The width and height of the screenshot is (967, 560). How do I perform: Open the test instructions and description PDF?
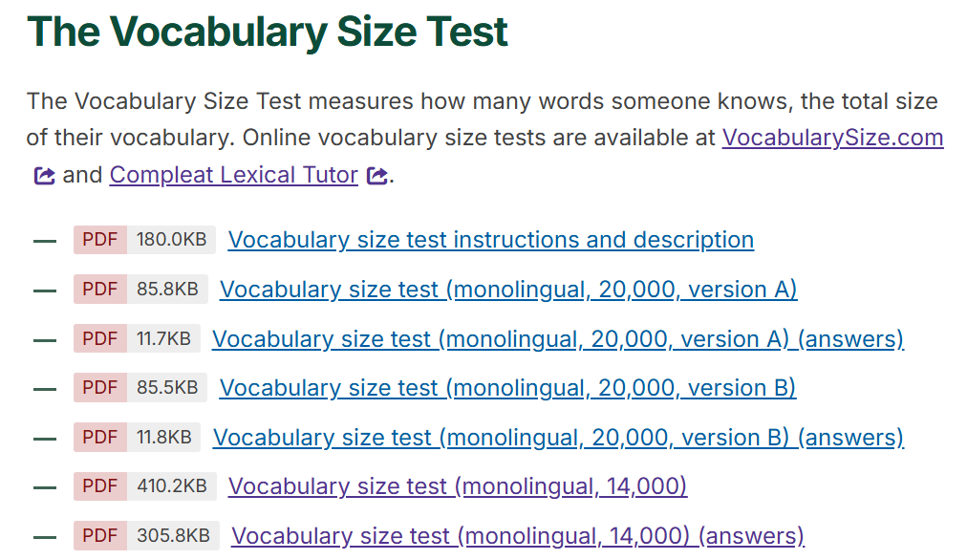(490, 239)
